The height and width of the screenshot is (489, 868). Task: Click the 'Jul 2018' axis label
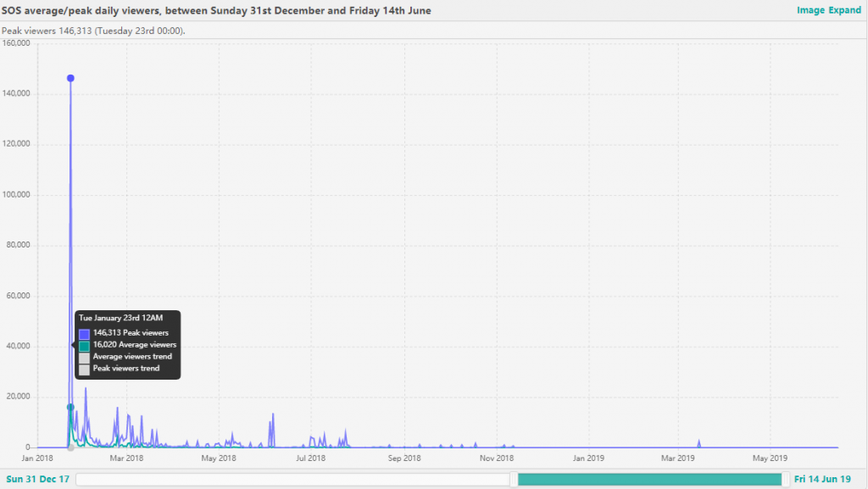(310, 458)
